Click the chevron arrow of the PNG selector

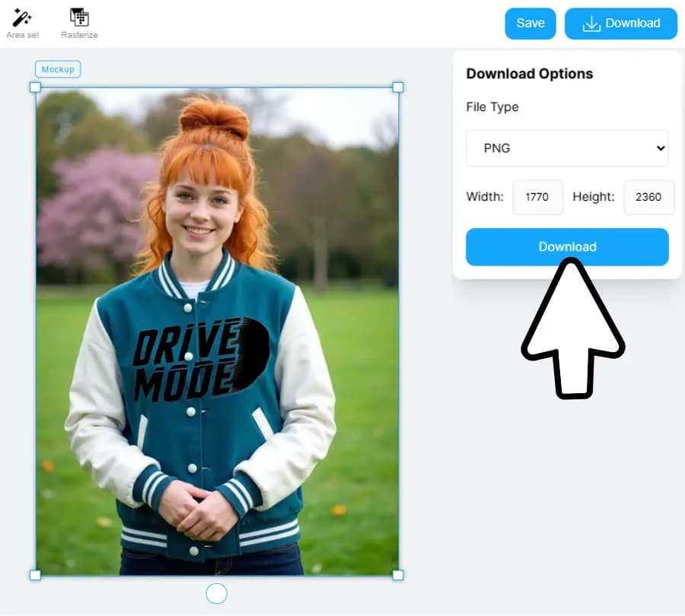(660, 148)
